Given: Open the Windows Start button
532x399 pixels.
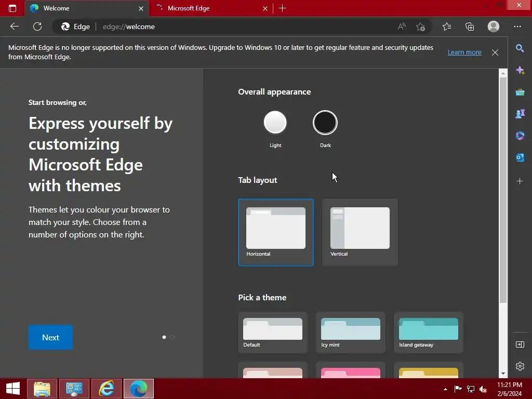Looking at the screenshot, I should tap(13, 389).
